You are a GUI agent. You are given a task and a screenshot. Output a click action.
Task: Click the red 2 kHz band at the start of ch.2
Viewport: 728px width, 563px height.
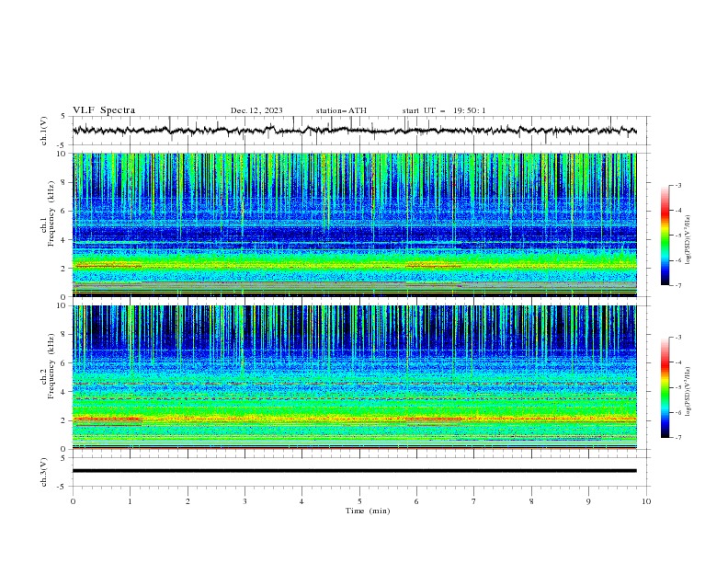[x=108, y=419]
